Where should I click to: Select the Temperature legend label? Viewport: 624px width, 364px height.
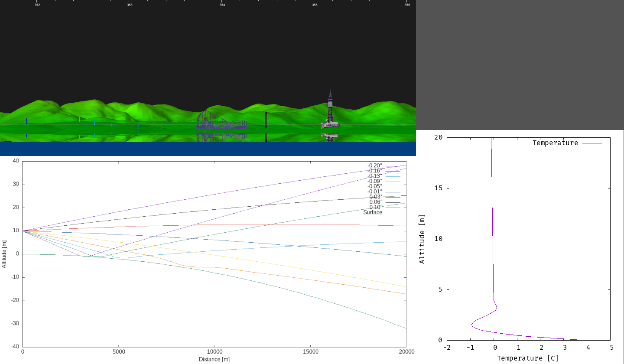tap(555, 143)
